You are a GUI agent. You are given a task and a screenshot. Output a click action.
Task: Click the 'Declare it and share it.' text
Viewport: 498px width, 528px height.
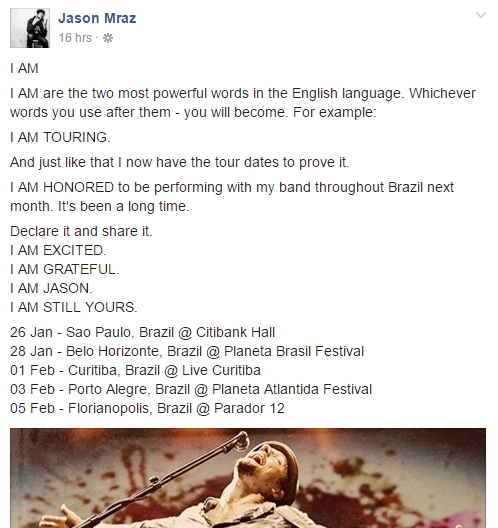pyautogui.click(x=81, y=231)
